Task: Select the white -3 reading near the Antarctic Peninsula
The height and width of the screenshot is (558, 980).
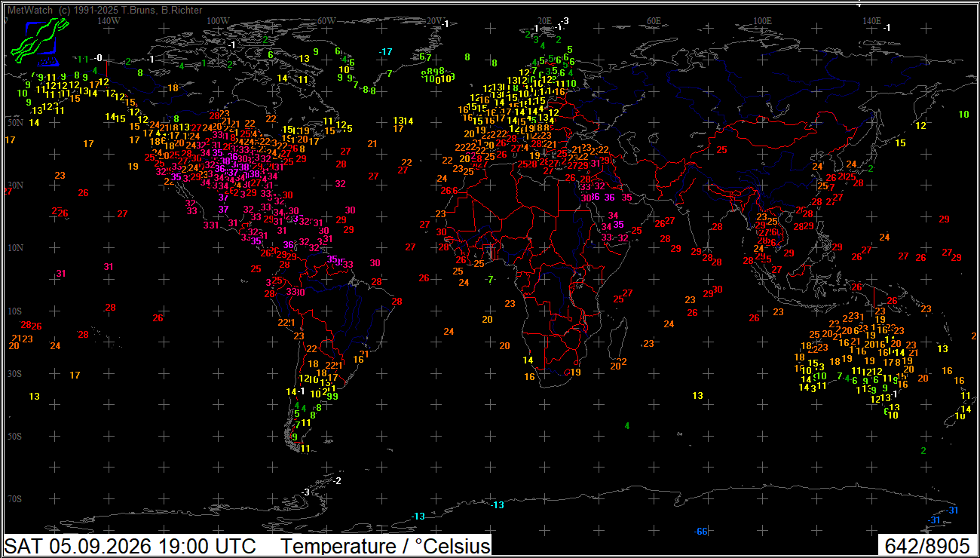Action: click(x=305, y=492)
